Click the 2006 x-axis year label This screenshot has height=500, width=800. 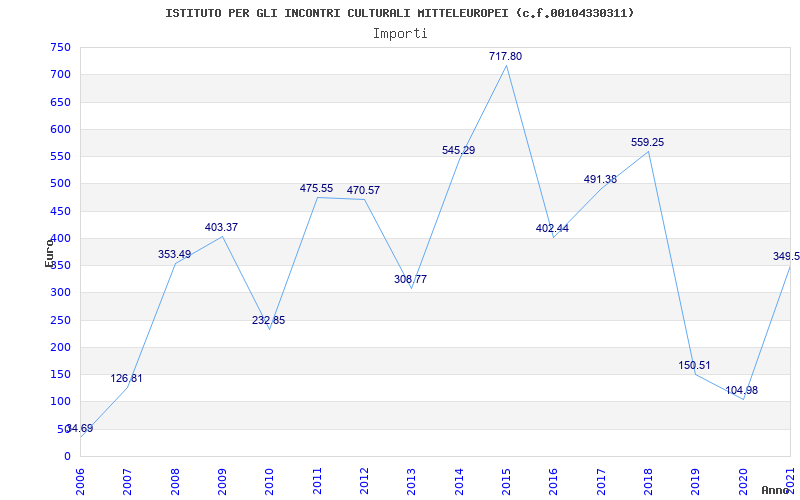coord(80,481)
